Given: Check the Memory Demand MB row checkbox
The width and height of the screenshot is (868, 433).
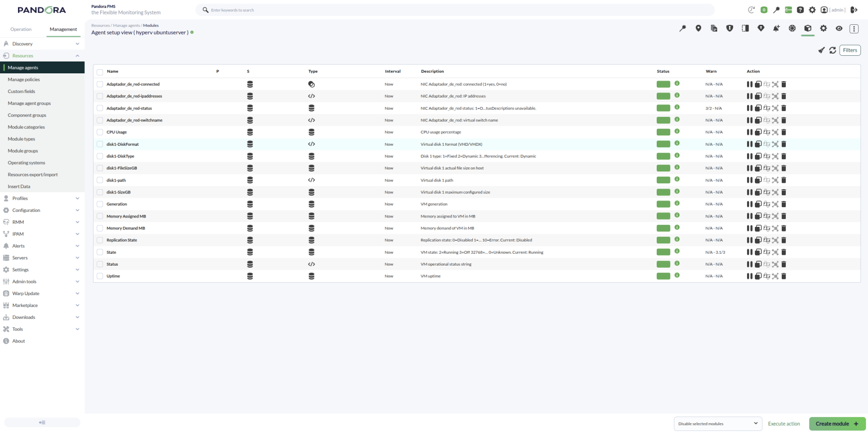Looking at the screenshot, I should (100, 228).
